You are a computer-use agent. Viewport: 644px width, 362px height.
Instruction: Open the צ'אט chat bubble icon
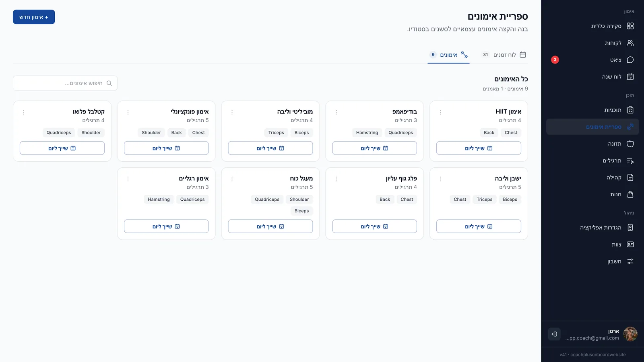(630, 60)
